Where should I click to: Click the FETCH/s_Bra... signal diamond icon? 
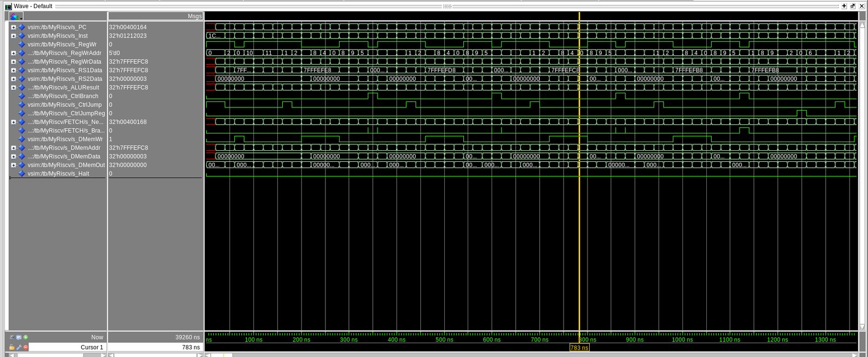pos(22,131)
